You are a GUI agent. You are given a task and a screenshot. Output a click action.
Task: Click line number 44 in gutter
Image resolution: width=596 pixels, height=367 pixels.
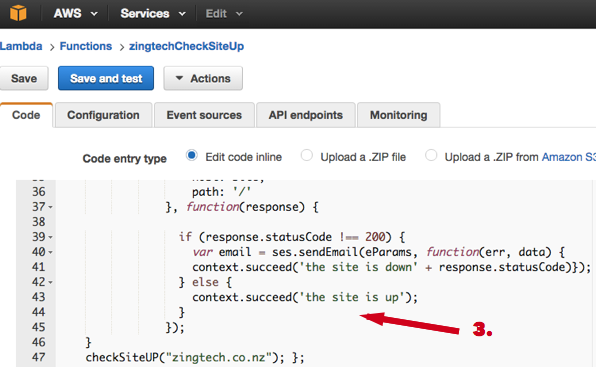[x=38, y=312]
